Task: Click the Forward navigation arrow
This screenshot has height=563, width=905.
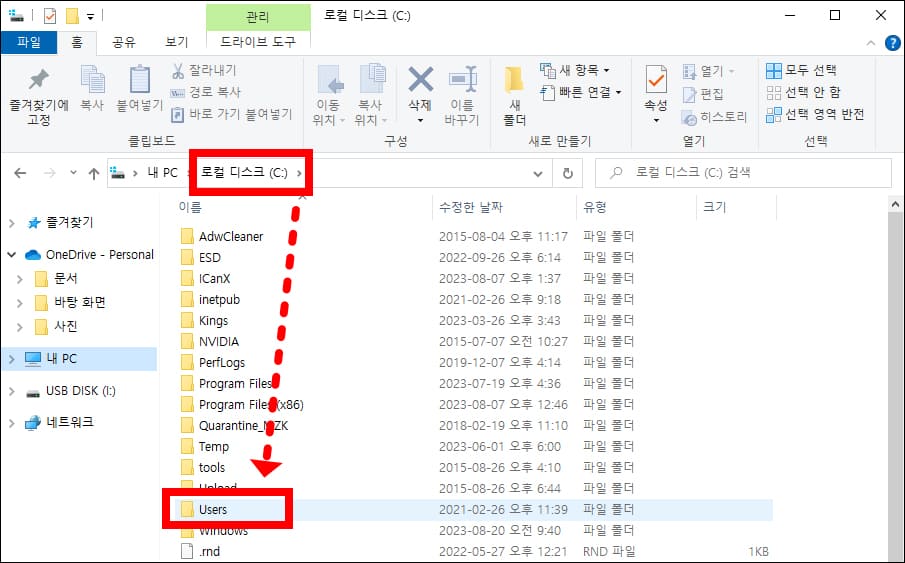Action: click(x=50, y=173)
